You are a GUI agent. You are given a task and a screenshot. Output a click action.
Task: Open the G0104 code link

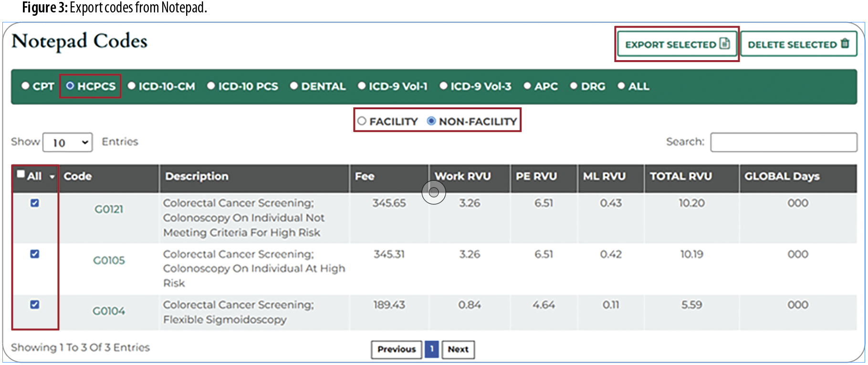point(109,311)
